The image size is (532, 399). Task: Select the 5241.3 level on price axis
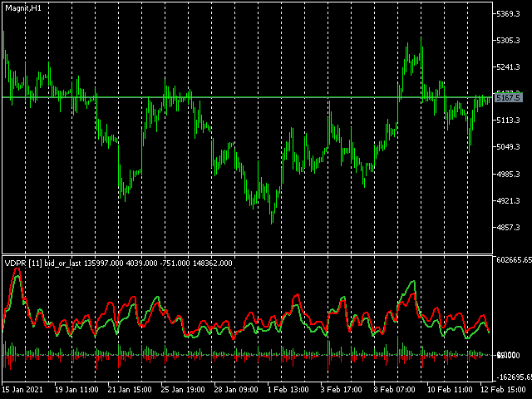click(x=508, y=67)
